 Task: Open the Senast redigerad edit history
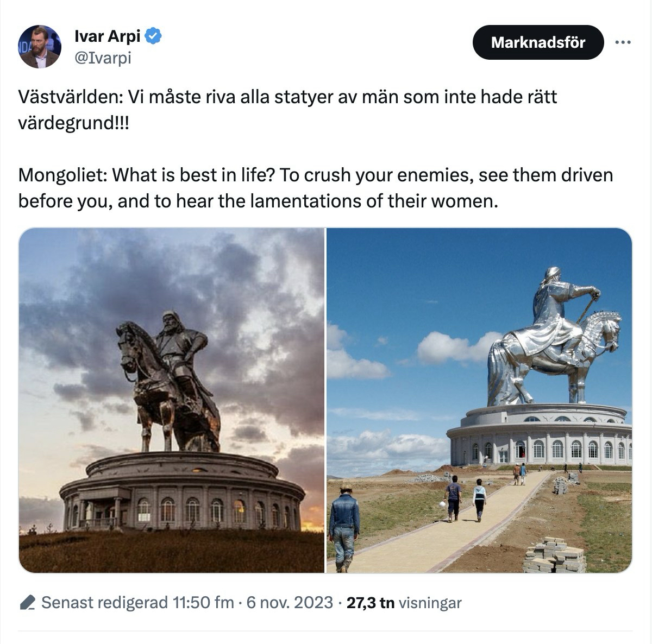(x=104, y=603)
